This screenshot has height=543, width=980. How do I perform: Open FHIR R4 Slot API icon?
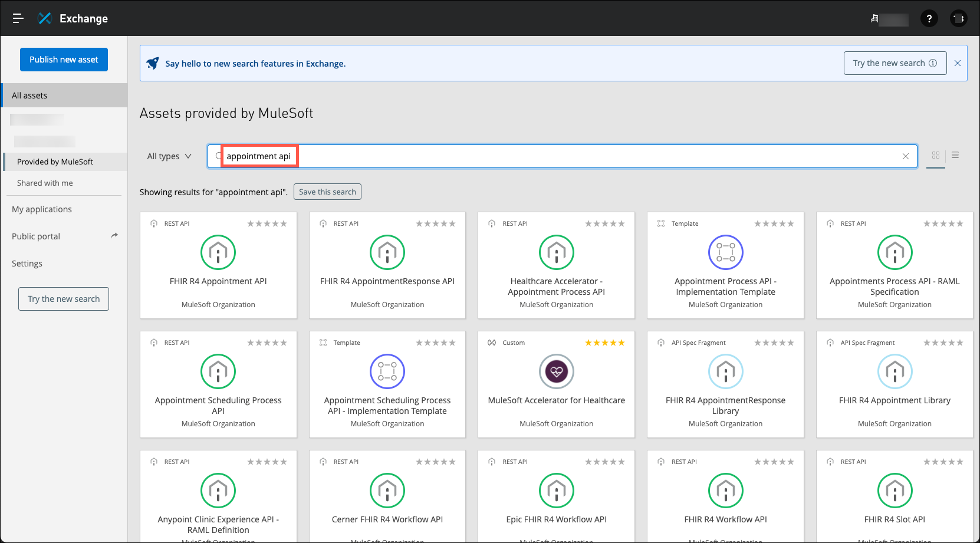click(x=895, y=491)
